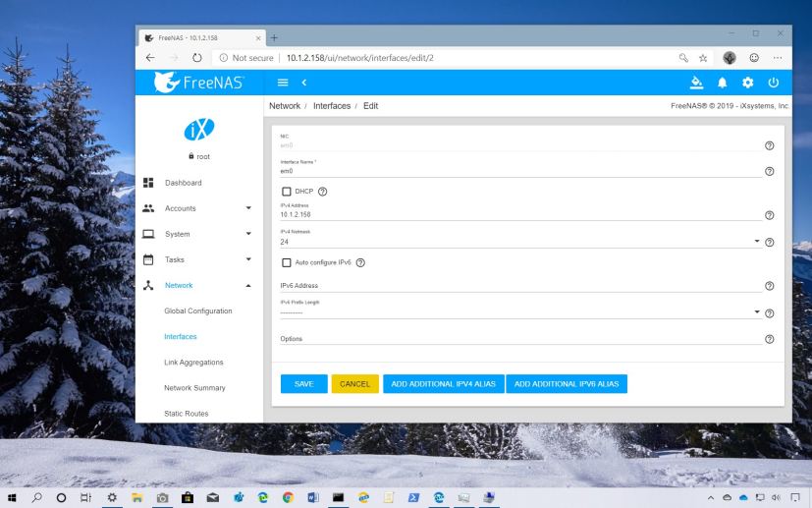This screenshot has width=812, height=508.
Task: Click the SAVE button
Action: [x=304, y=383]
